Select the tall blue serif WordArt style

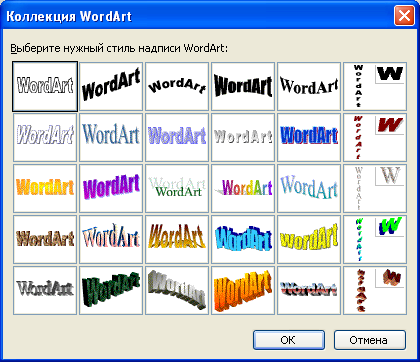click(111, 137)
